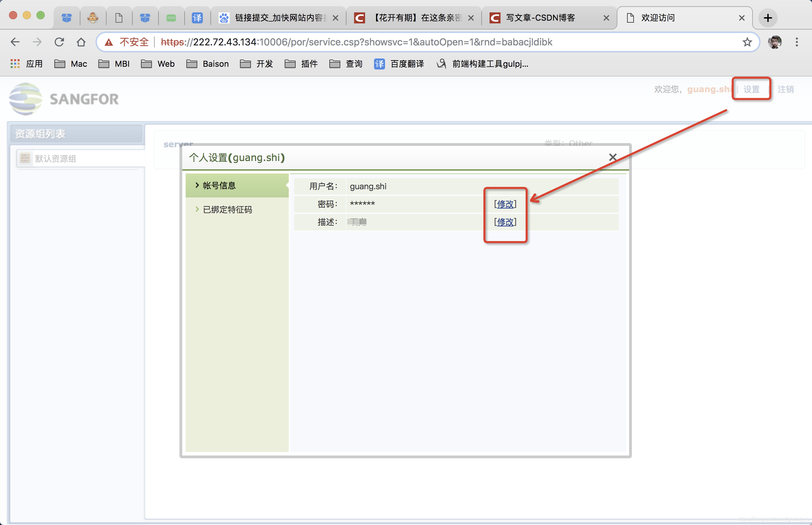Close the 个人设置 dialog
Screen dimensions: 812x525
[613, 157]
